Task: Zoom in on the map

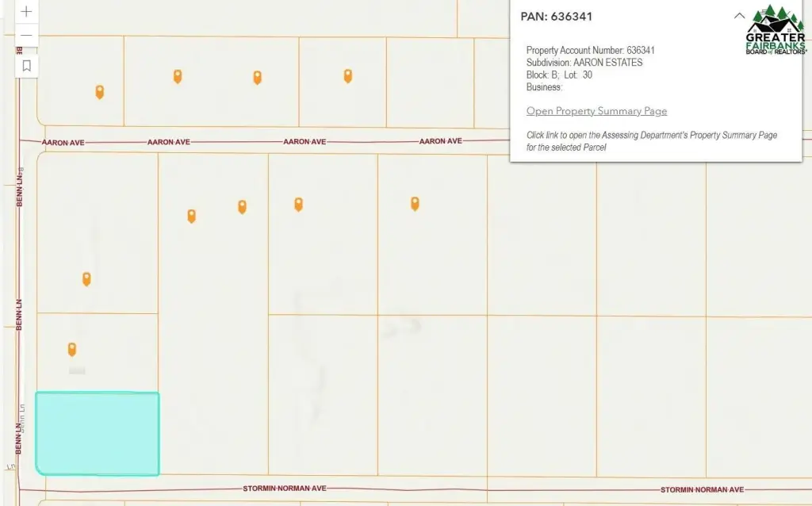Action: [x=26, y=12]
